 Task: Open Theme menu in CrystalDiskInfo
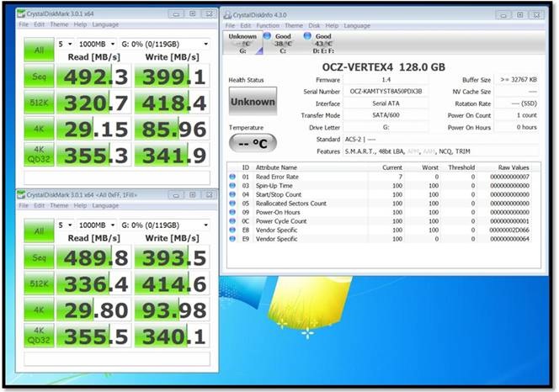click(294, 26)
